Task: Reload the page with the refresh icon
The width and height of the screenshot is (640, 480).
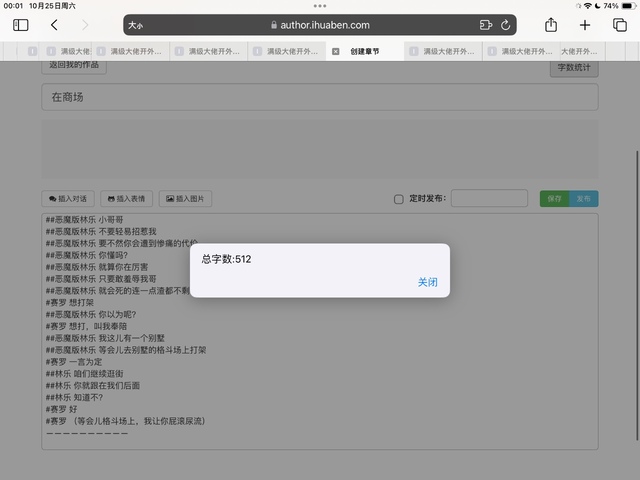Action: [x=506, y=25]
